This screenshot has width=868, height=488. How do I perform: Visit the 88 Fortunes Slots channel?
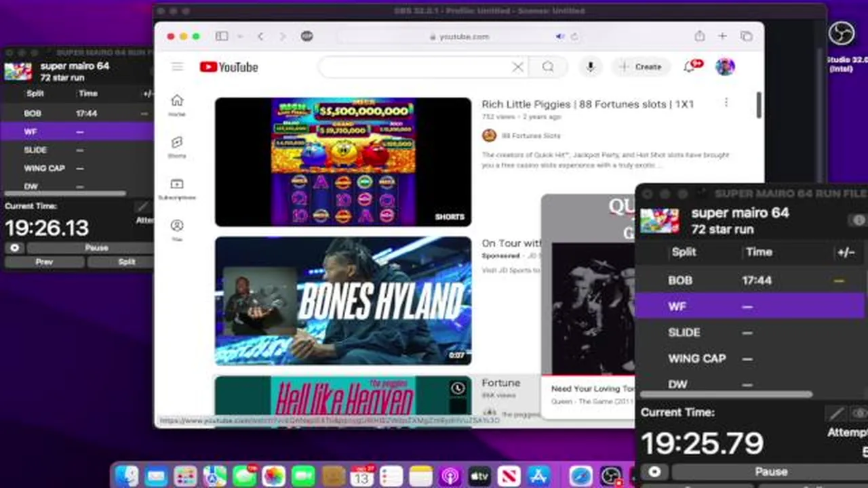531,136
